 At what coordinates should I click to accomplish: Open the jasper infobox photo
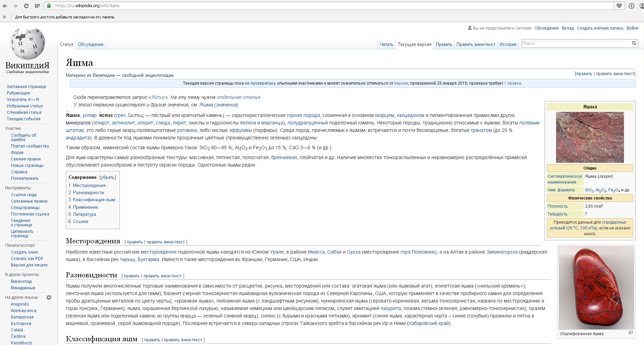(x=590, y=137)
